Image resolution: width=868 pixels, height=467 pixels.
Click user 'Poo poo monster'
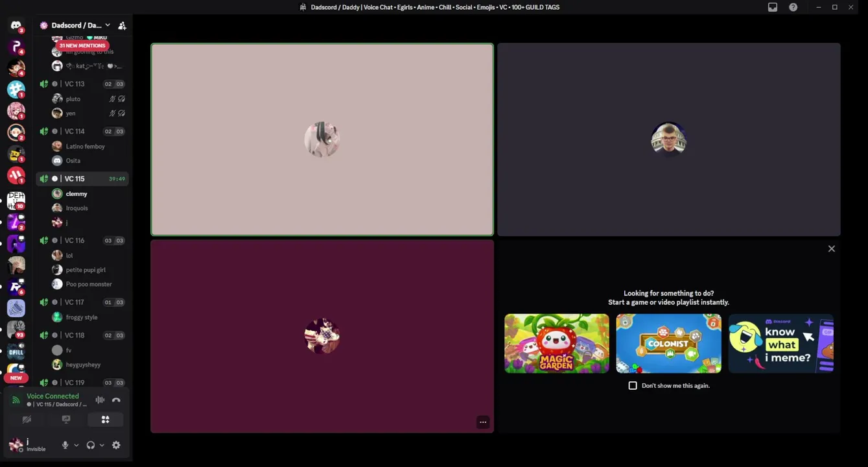click(x=89, y=283)
